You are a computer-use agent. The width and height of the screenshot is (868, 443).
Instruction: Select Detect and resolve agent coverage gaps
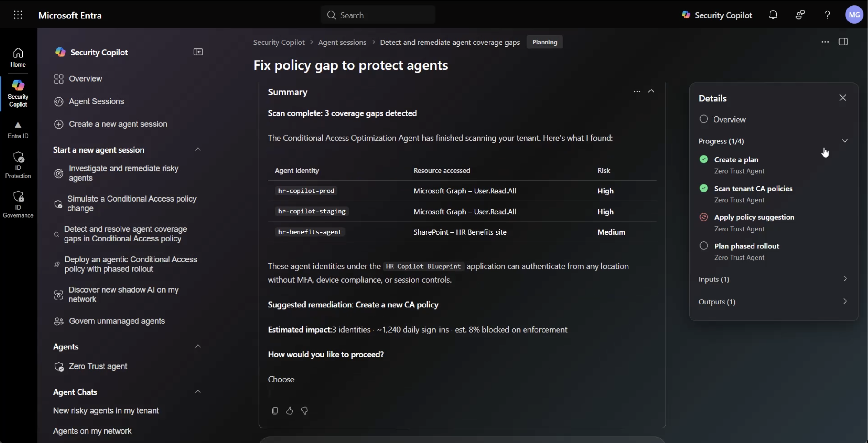click(120, 234)
